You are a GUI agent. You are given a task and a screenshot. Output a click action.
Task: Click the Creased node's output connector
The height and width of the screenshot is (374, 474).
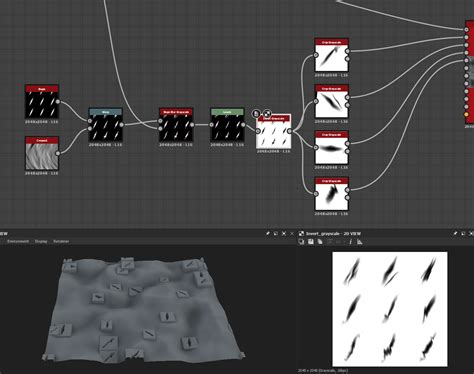[x=58, y=153]
